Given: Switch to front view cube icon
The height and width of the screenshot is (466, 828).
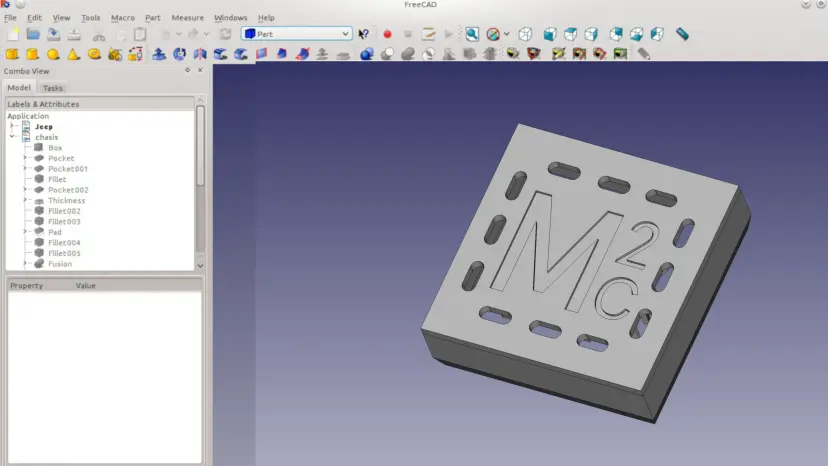Looking at the screenshot, I should click(550, 34).
